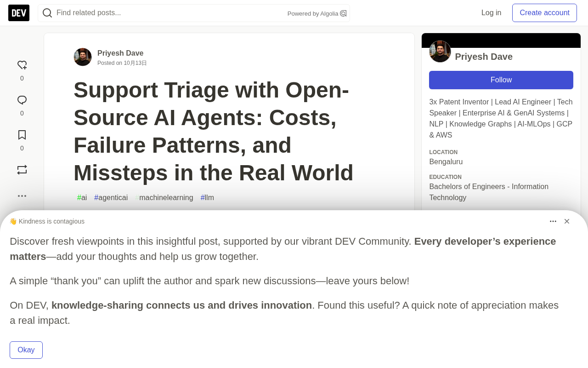
Task: Select the post date 10月13日
Action: [x=135, y=63]
